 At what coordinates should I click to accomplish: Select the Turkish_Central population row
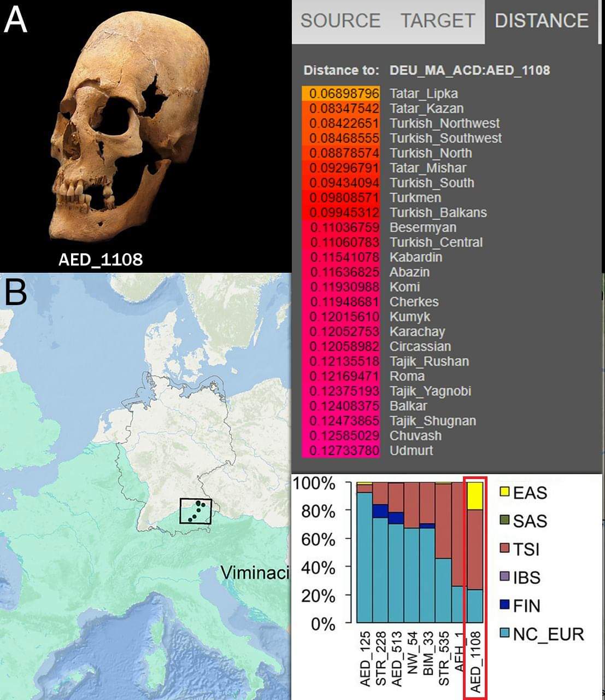[x=392, y=242]
